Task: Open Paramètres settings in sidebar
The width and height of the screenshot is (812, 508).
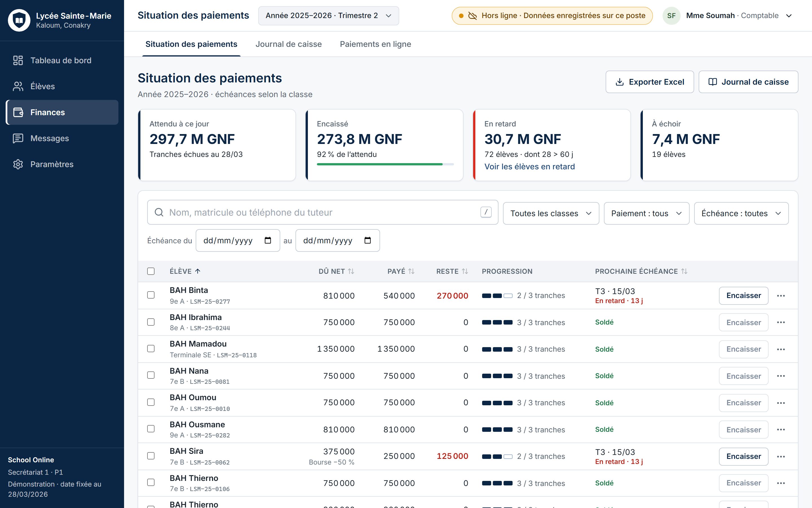Action: [x=62, y=164]
